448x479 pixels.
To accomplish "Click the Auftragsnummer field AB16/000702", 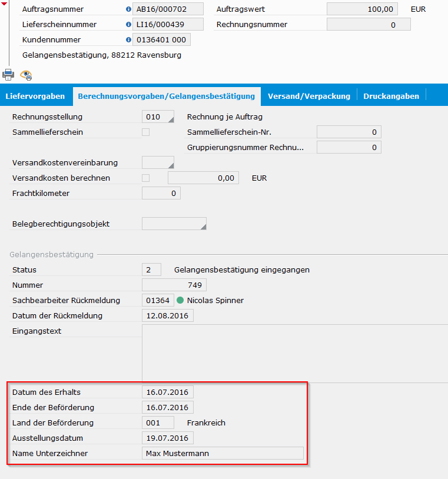I will point(168,9).
